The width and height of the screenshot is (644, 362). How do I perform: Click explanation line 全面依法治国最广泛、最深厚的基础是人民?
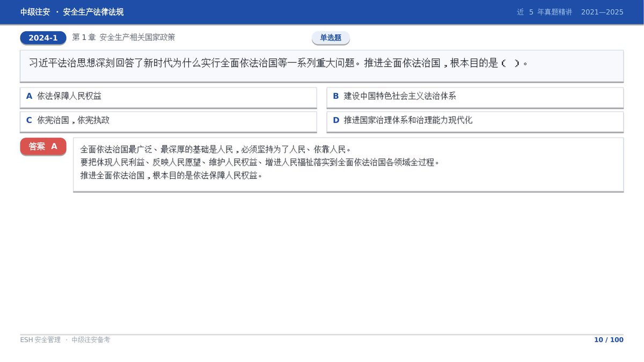pos(215,149)
